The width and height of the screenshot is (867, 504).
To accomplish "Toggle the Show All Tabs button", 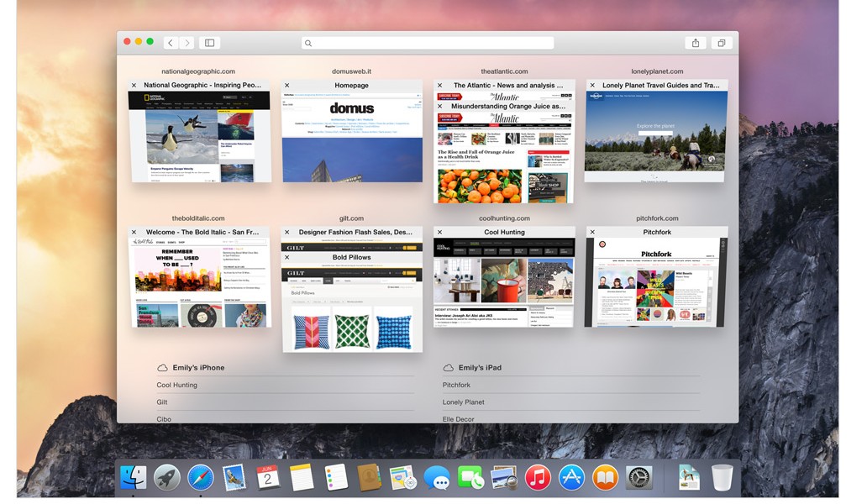I will (721, 43).
